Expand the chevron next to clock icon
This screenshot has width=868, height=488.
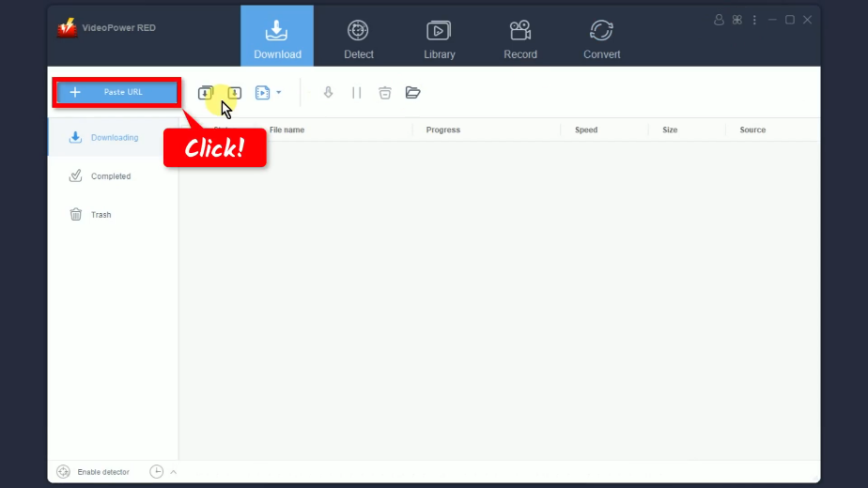(x=173, y=472)
